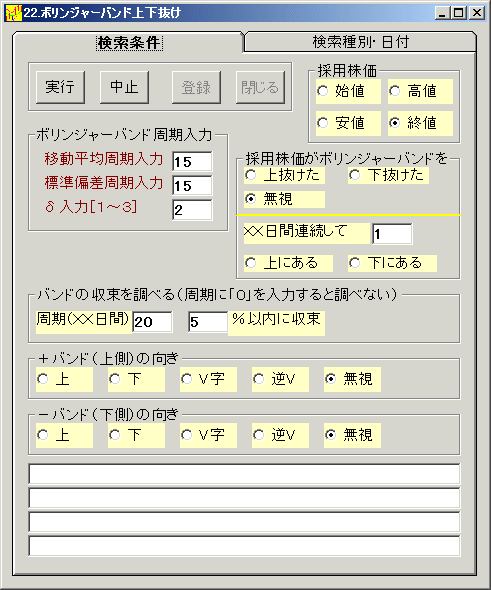Select V字 for +バンド(上側)の向き

[208, 379]
